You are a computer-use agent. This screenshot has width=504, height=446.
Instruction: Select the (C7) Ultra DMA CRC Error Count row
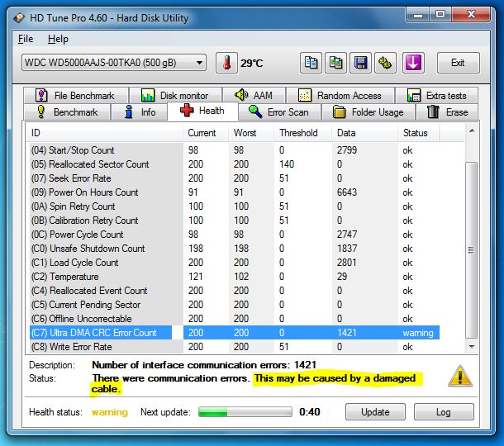[233, 333]
